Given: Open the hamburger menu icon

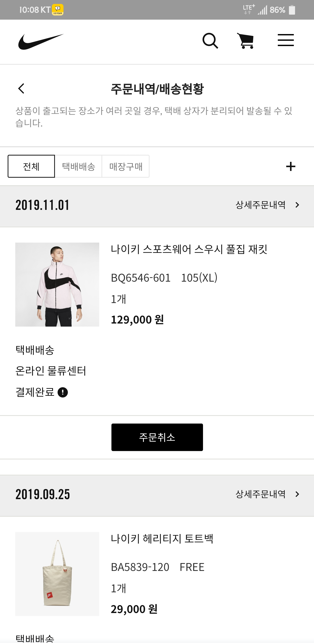Looking at the screenshot, I should pyautogui.click(x=285, y=40).
